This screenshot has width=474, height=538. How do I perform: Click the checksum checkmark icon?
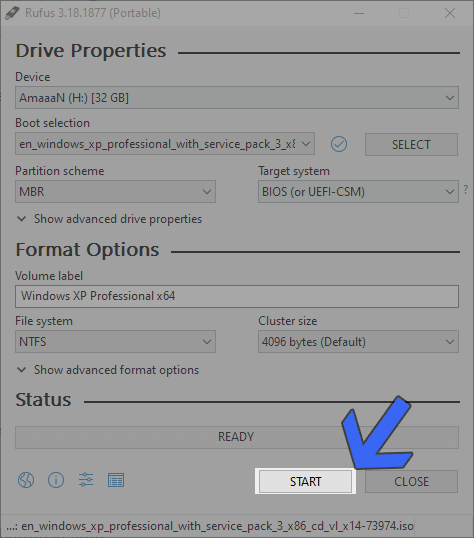[x=339, y=144]
